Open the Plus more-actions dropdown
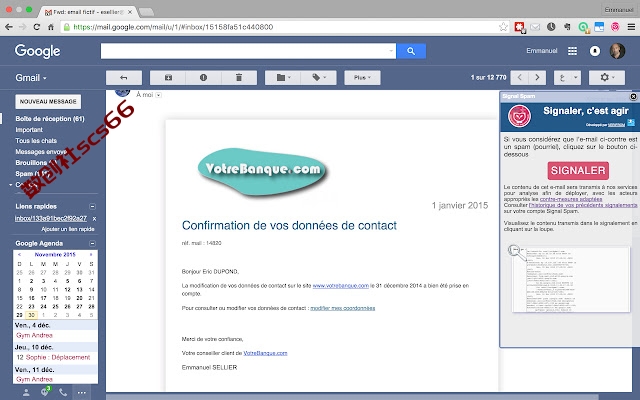The image size is (640, 400). click(362, 78)
